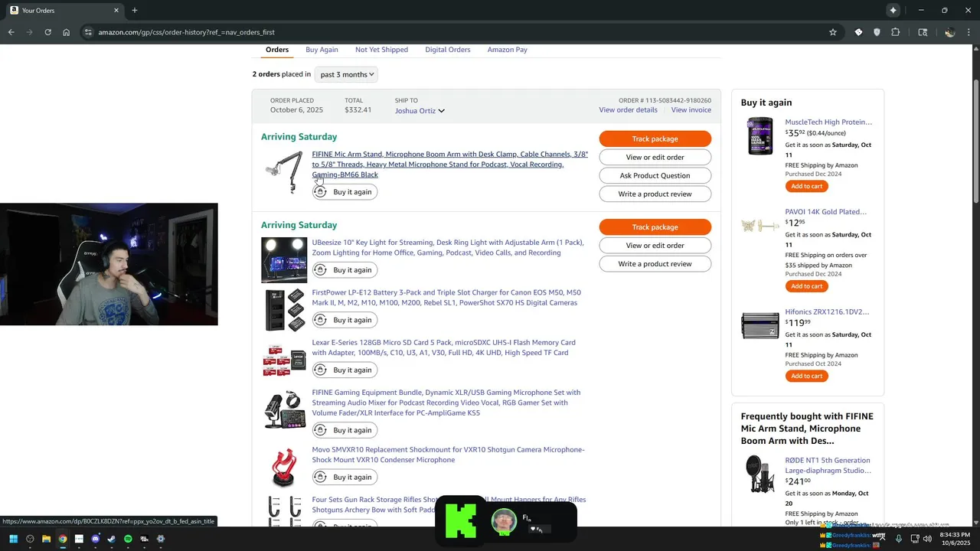
Task: Write a product review for second shipment
Action: pos(655,264)
